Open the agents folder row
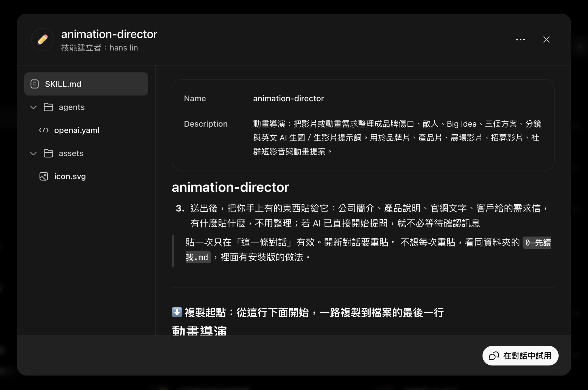 tap(86, 107)
